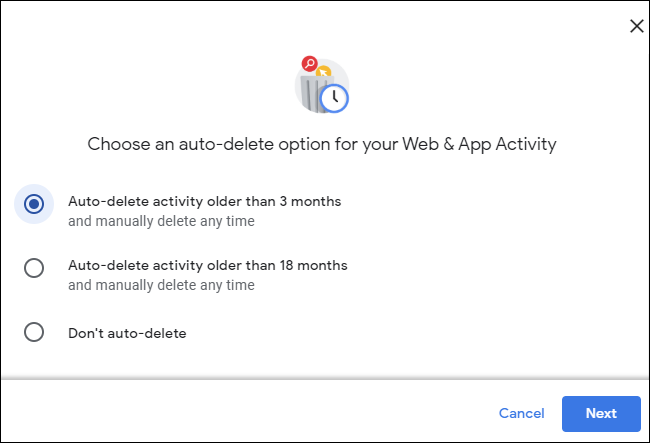
Task: Close the auto-delete dialog with the X
Action: coord(636,26)
